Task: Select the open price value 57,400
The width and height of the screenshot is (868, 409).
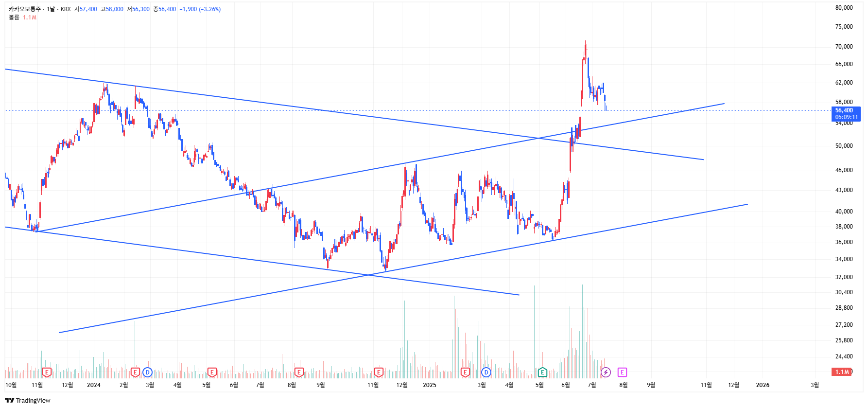Action: pyautogui.click(x=88, y=9)
